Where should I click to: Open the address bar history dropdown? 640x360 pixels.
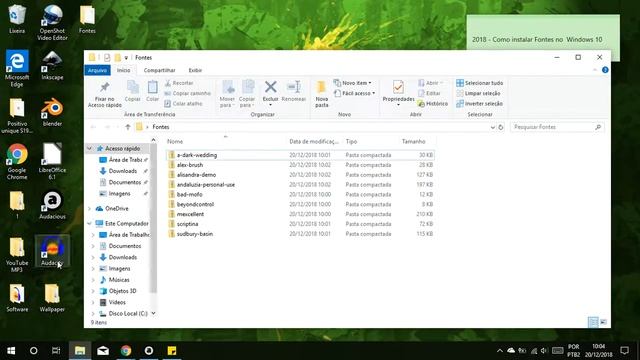[x=492, y=127]
